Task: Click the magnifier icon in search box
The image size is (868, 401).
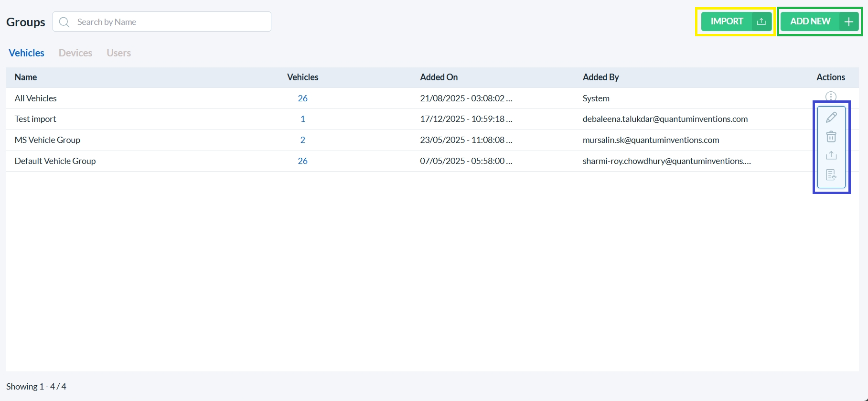Action: point(64,22)
